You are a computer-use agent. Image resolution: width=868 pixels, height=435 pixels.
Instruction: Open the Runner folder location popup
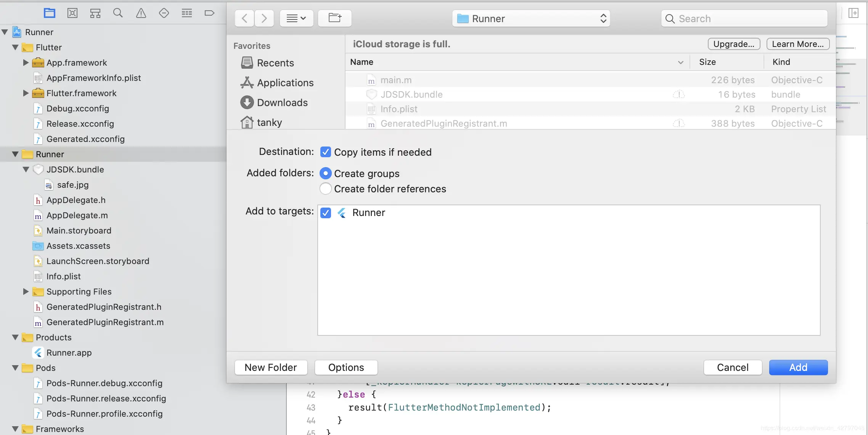(531, 18)
